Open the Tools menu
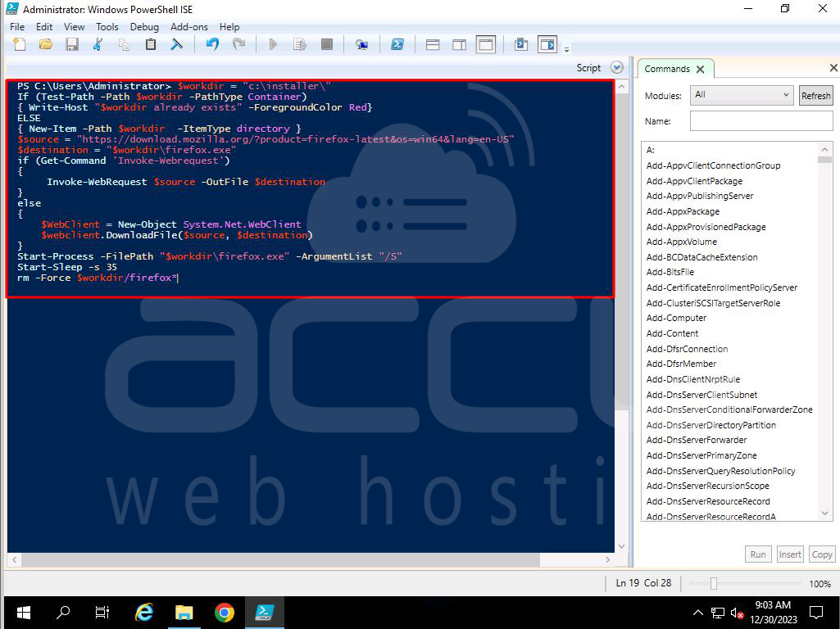 tap(107, 27)
